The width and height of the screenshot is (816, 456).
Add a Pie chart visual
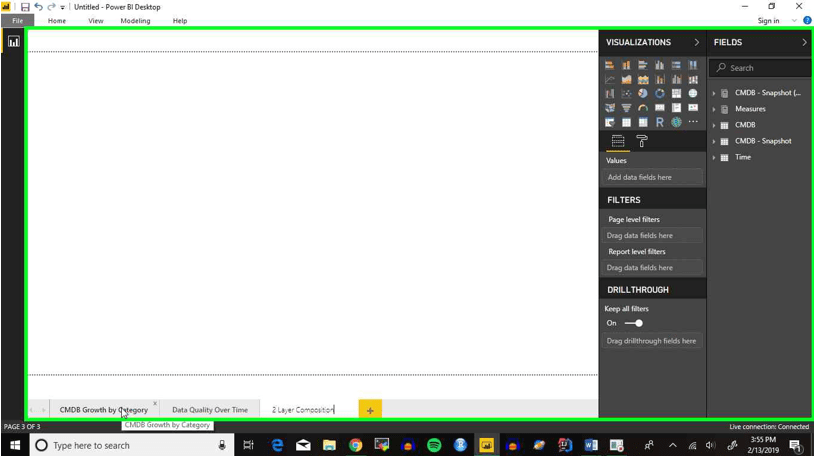coord(643,94)
